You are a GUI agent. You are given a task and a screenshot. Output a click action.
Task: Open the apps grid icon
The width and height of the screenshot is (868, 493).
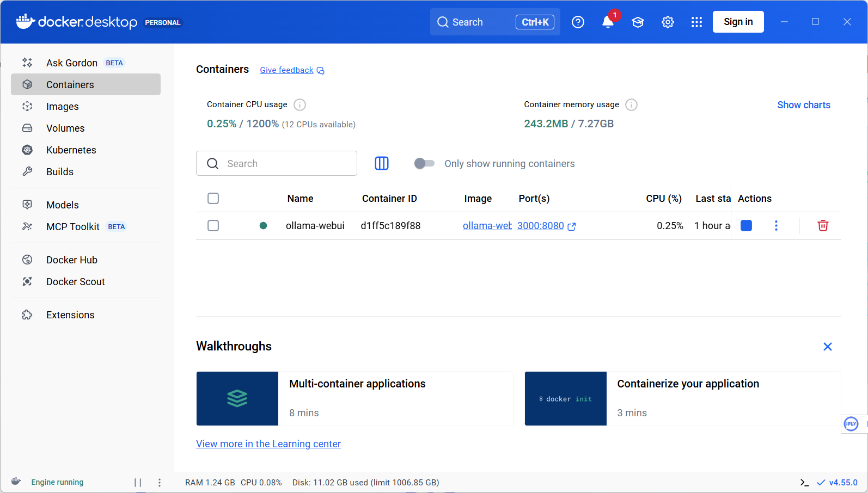point(696,22)
